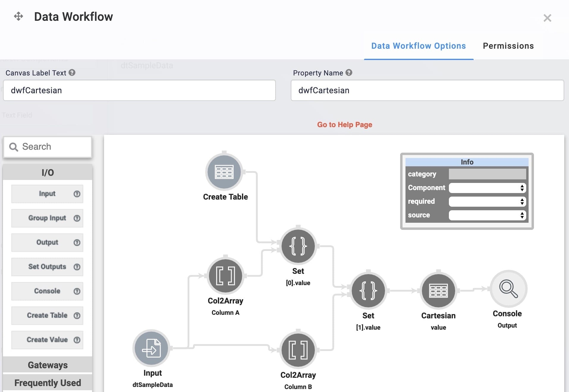The image size is (569, 392).
Task: Select the Col2Array Column A node
Action: pos(225,276)
